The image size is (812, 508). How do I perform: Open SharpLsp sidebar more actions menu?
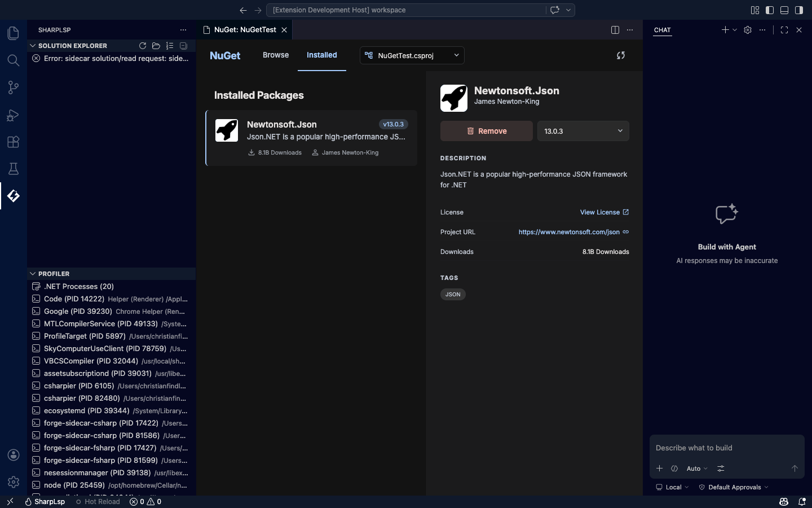coord(183,30)
